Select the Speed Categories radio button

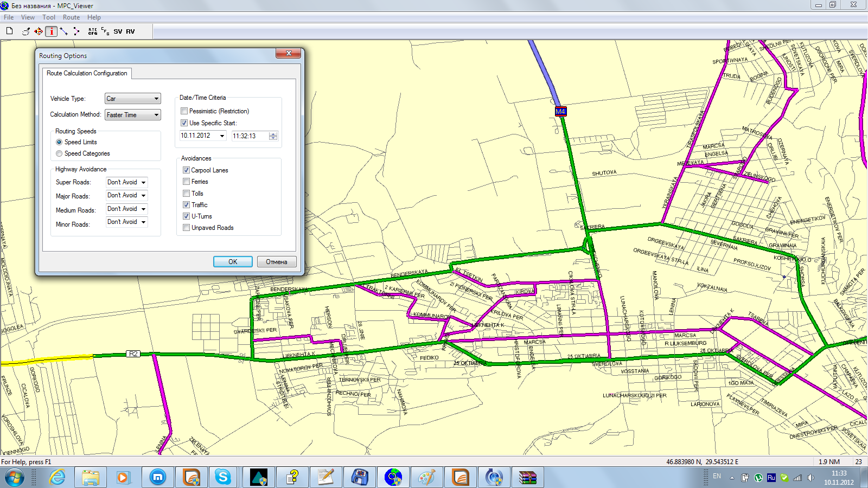pos(59,153)
